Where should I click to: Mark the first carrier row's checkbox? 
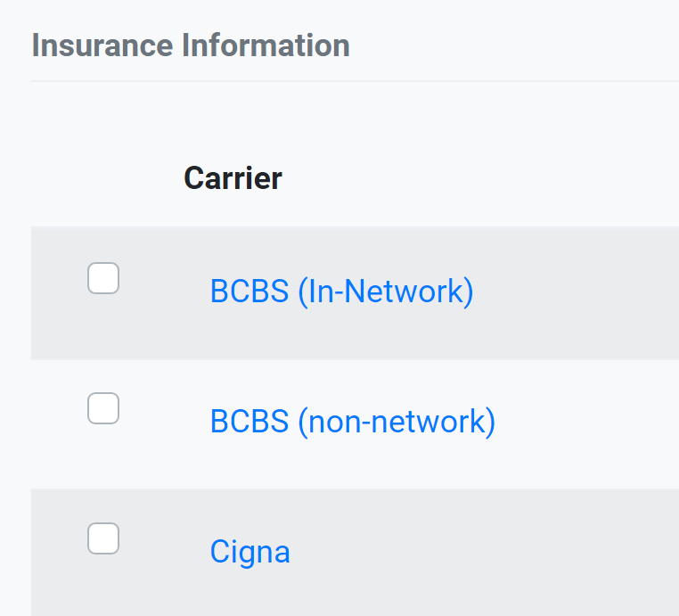point(103,278)
